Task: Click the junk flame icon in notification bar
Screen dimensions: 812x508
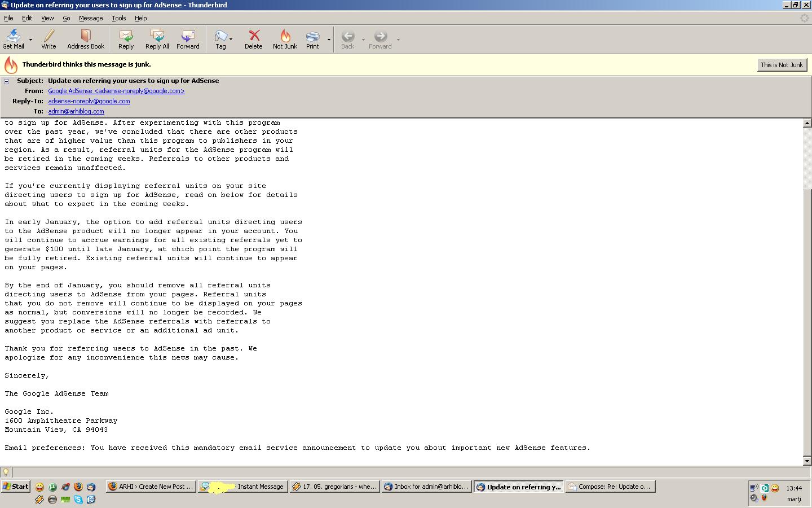Action: [x=11, y=65]
